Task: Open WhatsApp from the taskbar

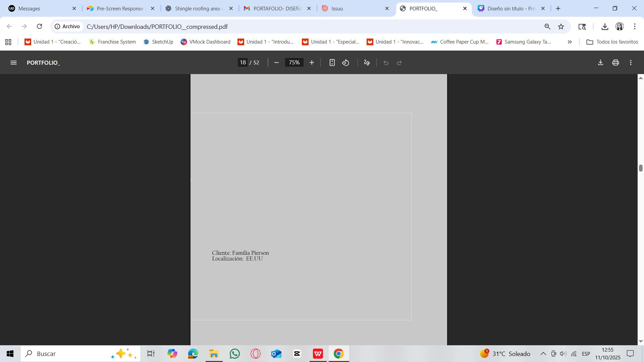Action: pos(235,354)
